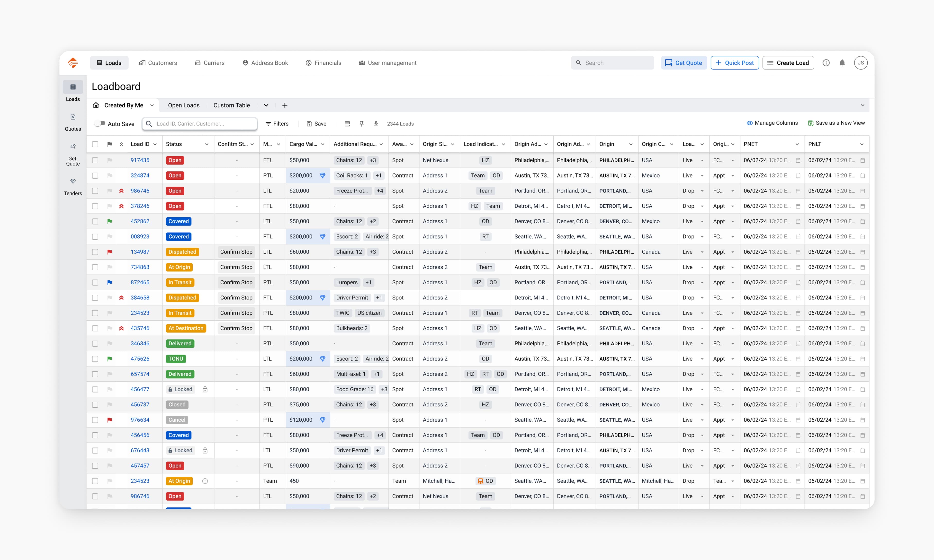Screen dimensions: 934x560
Task: Select checkbox for load 324874
Action: [x=95, y=176]
